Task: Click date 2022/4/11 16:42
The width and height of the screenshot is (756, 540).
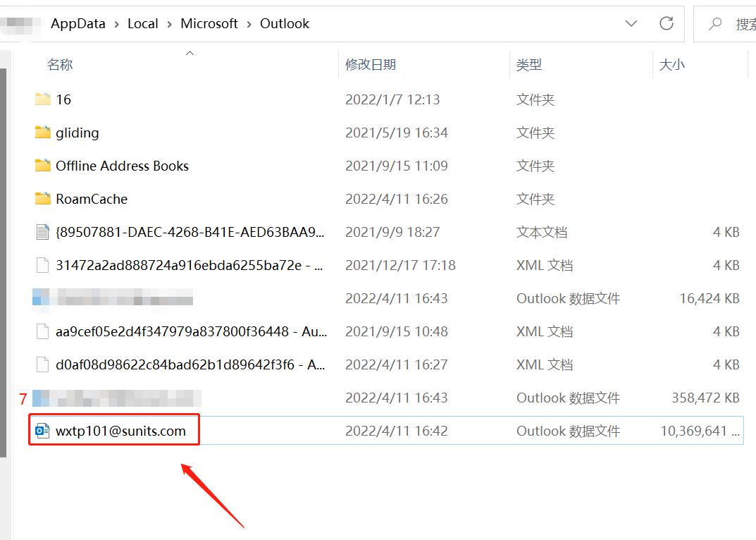Action: pos(397,431)
